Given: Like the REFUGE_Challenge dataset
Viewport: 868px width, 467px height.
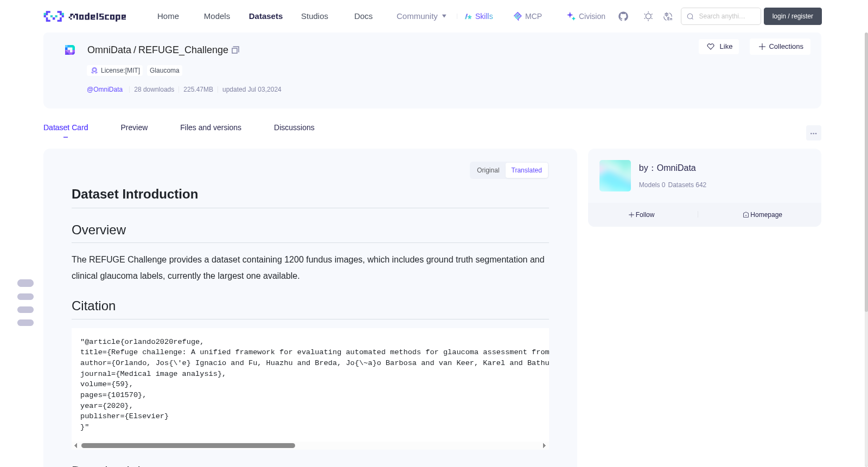Looking at the screenshot, I should coord(719,47).
